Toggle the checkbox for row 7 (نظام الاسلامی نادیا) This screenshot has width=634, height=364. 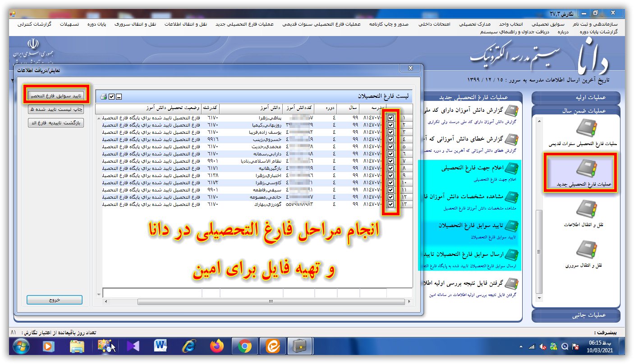click(391, 161)
